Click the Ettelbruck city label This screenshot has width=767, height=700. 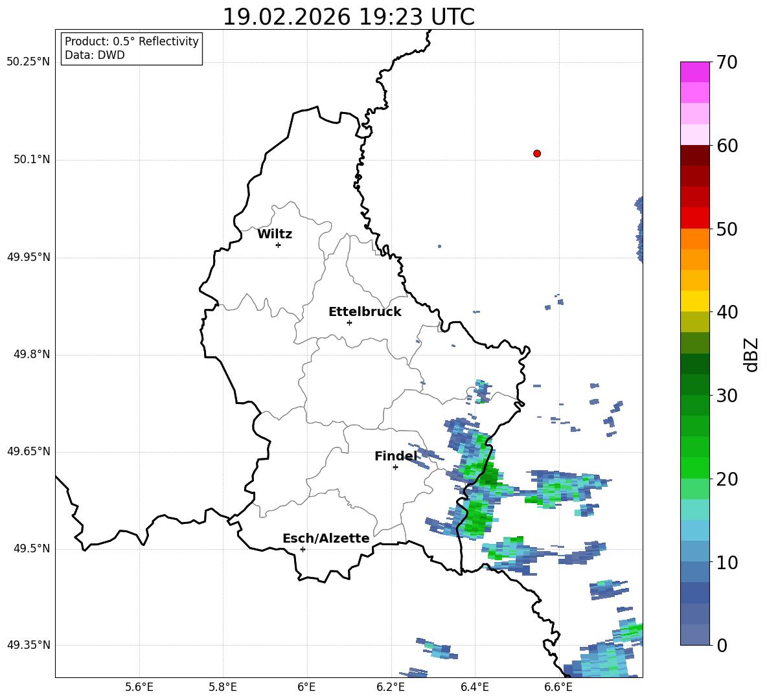365,312
